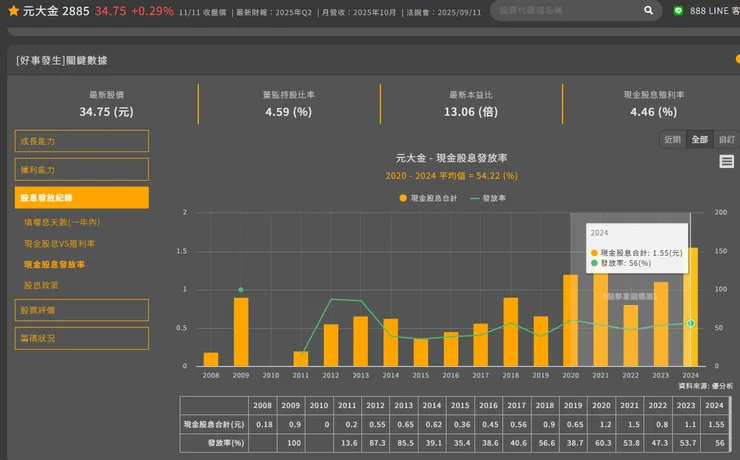Screen dimensions: 740x460
Task: Open 股息政策 submenu item
Action: tap(41, 285)
